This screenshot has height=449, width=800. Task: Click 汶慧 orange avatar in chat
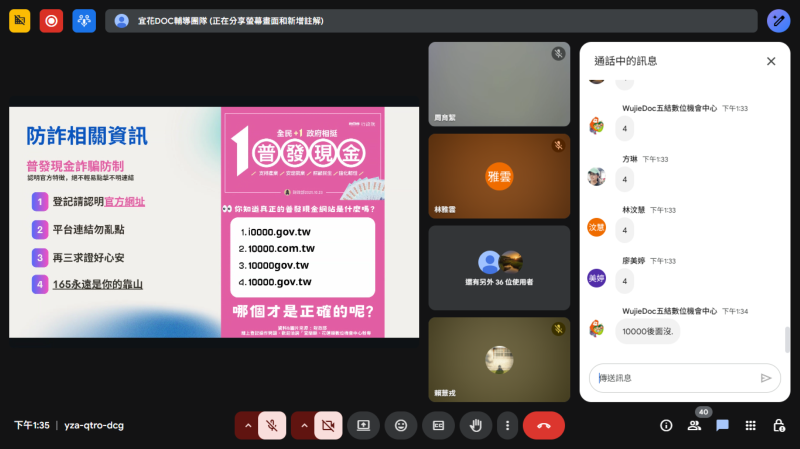coord(596,227)
